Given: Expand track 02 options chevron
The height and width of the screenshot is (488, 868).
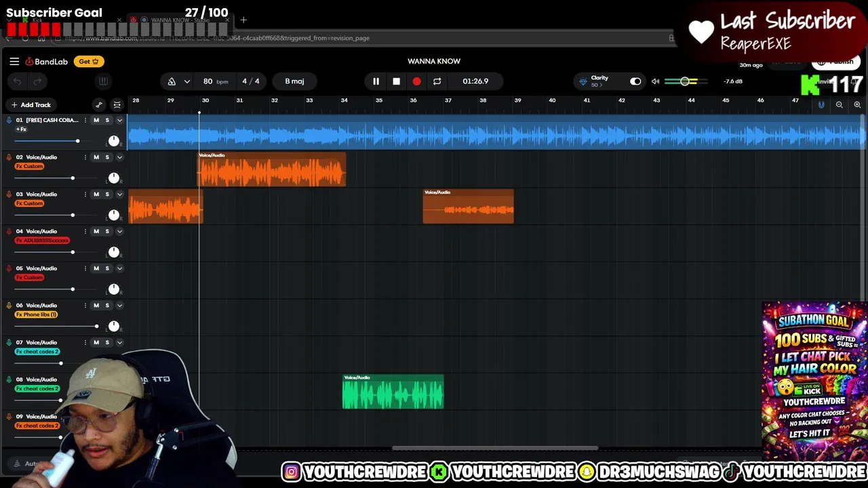Looking at the screenshot, I should click(119, 157).
